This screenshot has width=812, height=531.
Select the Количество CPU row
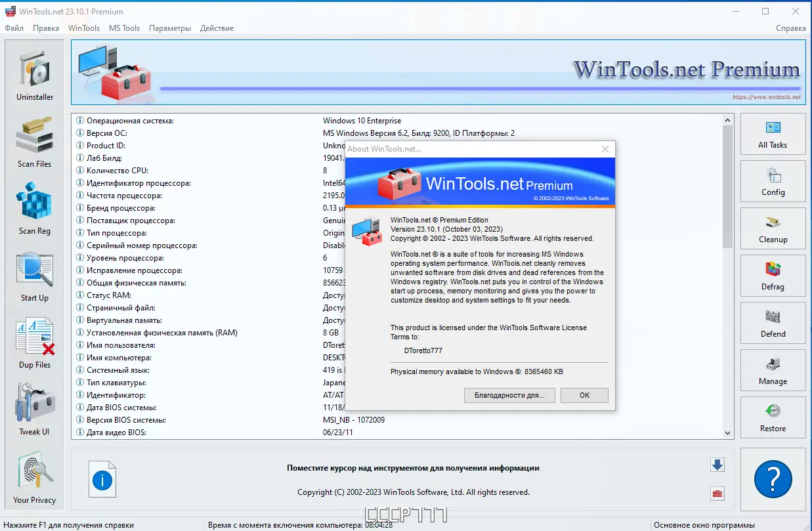396,171
